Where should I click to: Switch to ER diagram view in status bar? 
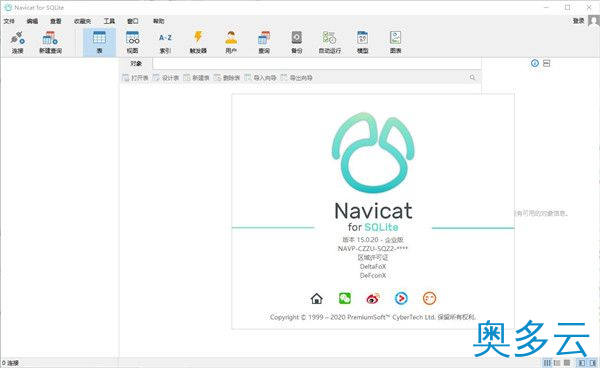[567, 362]
